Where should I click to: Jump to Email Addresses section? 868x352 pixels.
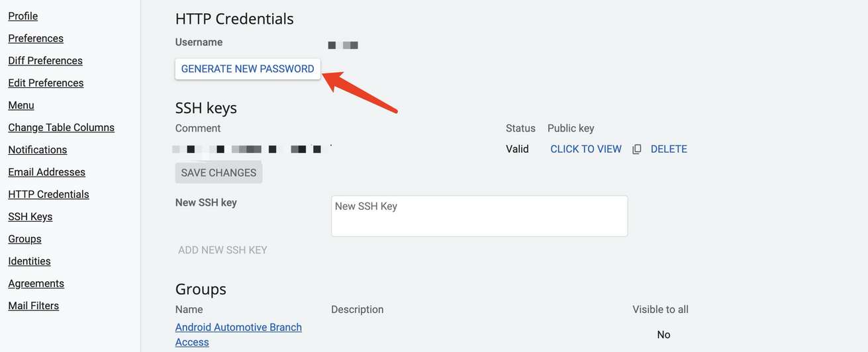[x=46, y=172]
